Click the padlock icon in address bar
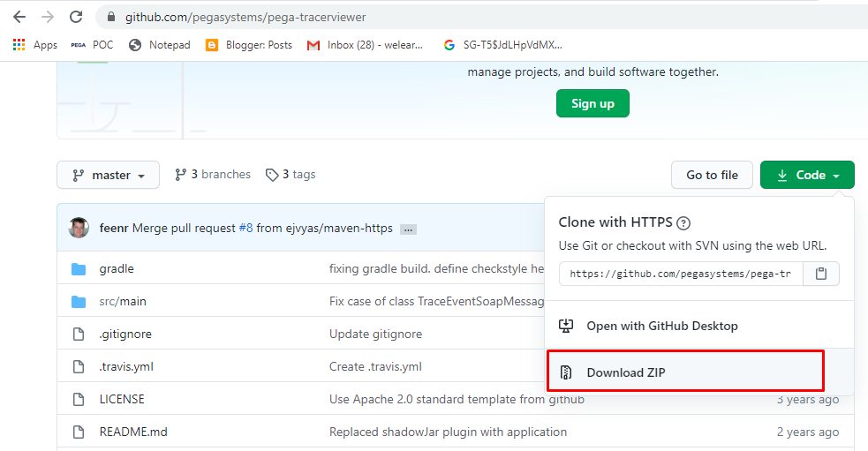868x451 pixels. click(x=111, y=17)
